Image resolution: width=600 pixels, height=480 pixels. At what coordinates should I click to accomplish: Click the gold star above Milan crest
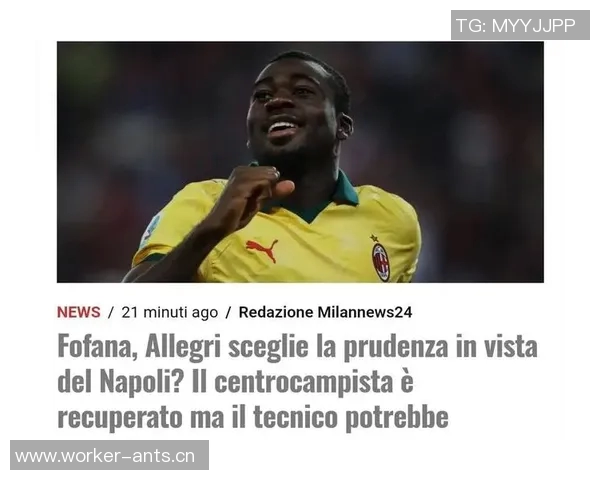(x=374, y=238)
